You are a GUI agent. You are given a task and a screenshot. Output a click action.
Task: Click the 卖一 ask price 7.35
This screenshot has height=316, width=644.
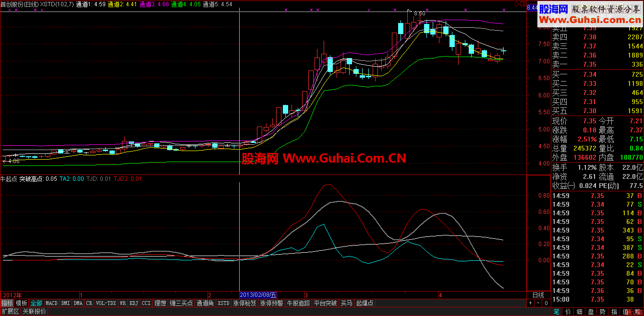pos(590,64)
